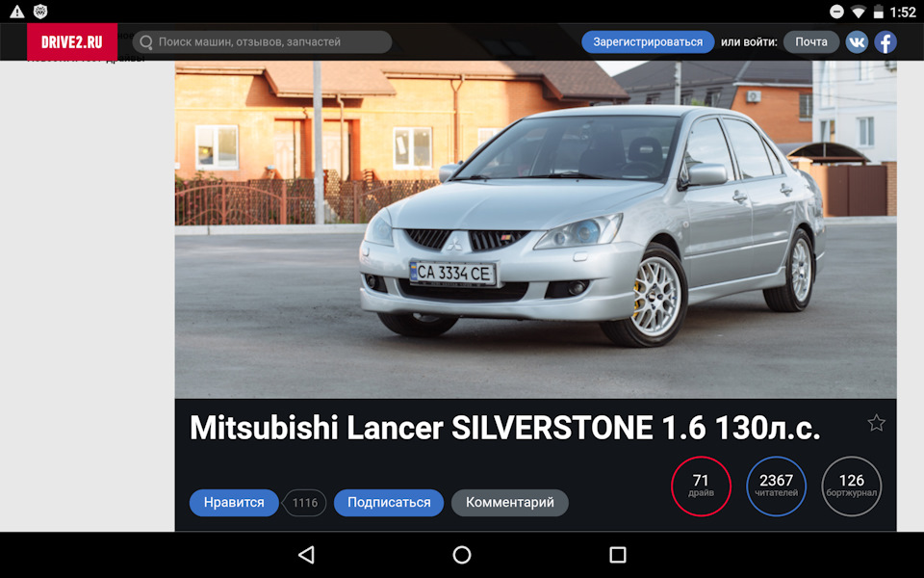
Task: Focus the car and parts search field
Action: (262, 41)
